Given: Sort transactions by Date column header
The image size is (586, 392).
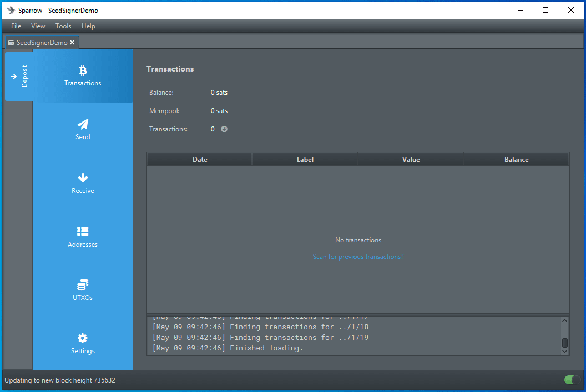Looking at the screenshot, I should coord(200,160).
